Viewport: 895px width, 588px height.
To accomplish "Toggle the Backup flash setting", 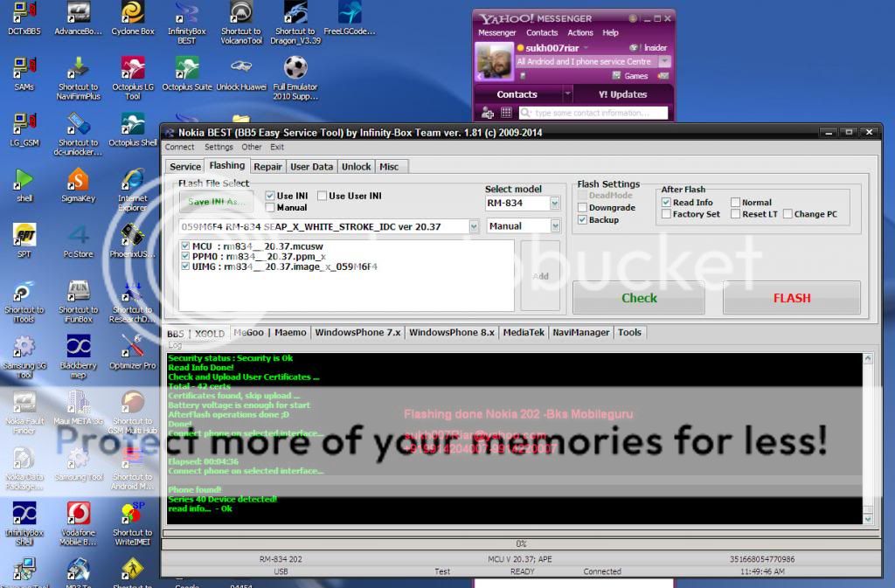I will [x=582, y=219].
